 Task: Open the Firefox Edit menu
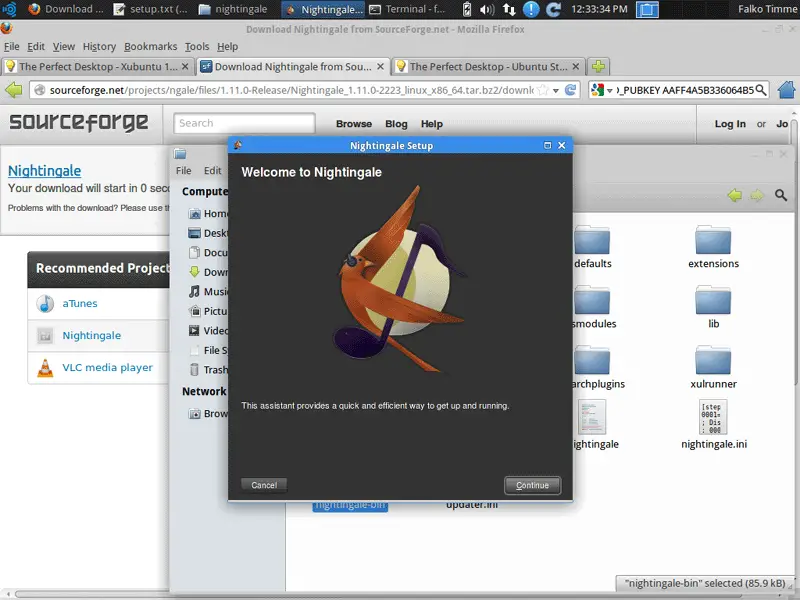pos(36,46)
